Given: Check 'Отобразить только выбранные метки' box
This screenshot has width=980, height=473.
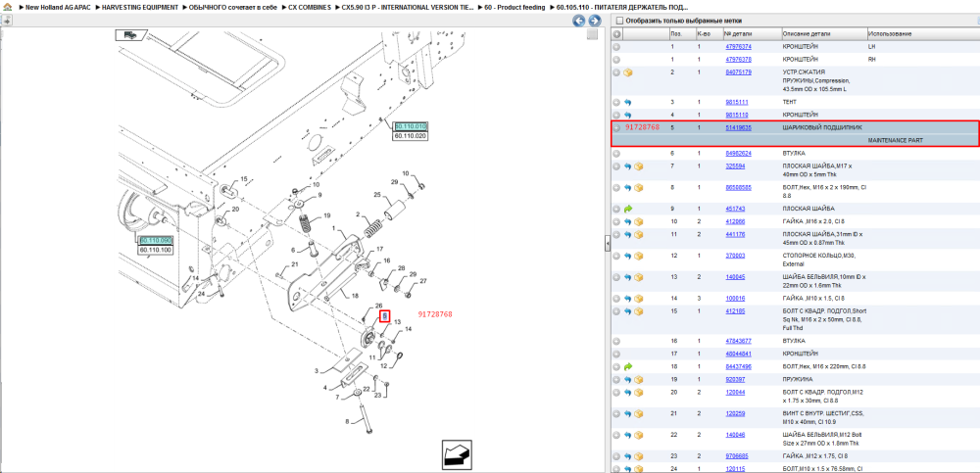Looking at the screenshot, I should tap(619, 21).
